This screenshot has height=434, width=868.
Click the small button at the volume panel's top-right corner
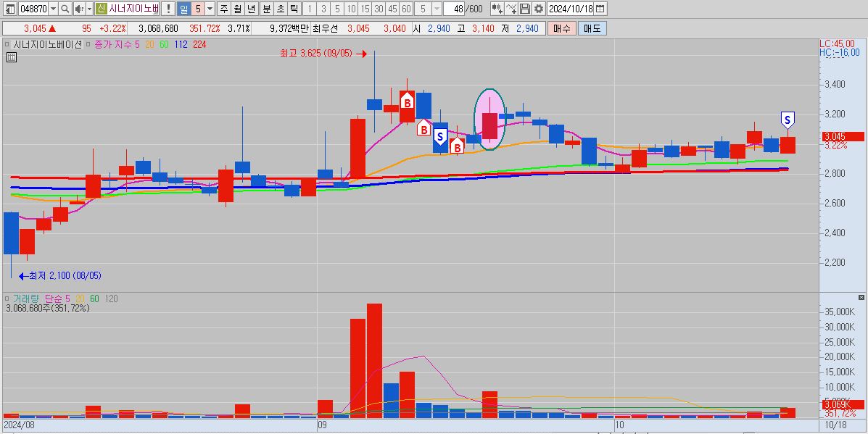click(861, 298)
